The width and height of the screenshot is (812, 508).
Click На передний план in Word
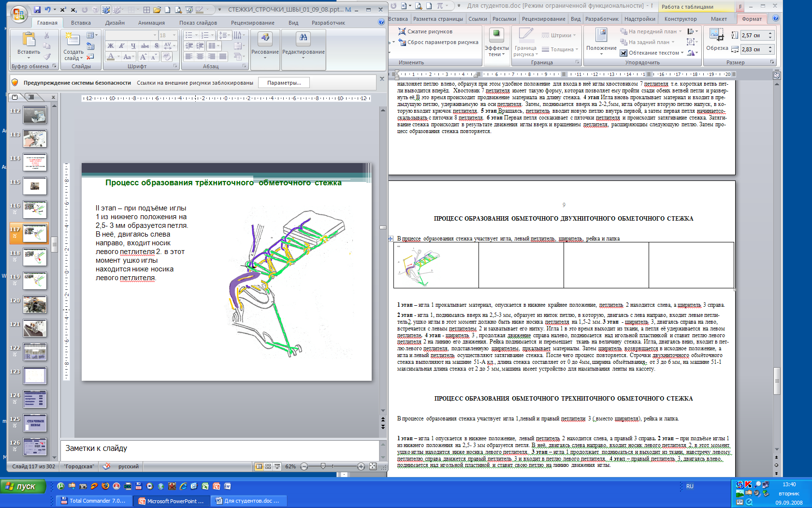(651, 31)
